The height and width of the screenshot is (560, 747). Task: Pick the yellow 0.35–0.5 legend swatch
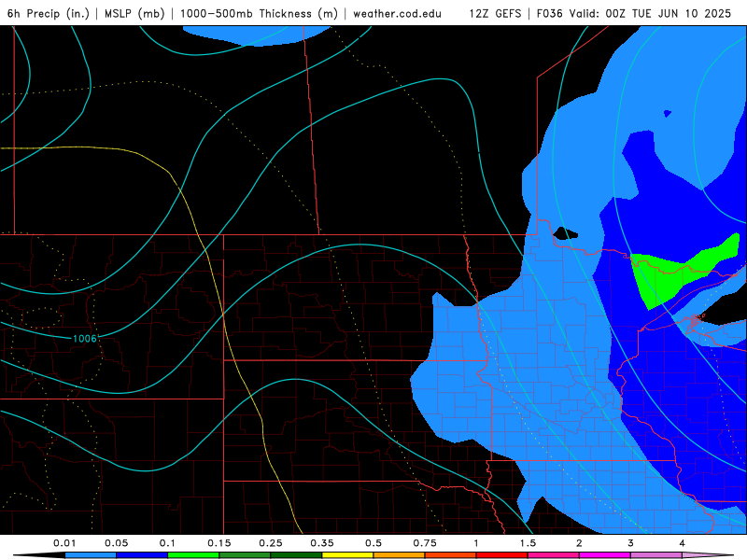tap(347, 555)
